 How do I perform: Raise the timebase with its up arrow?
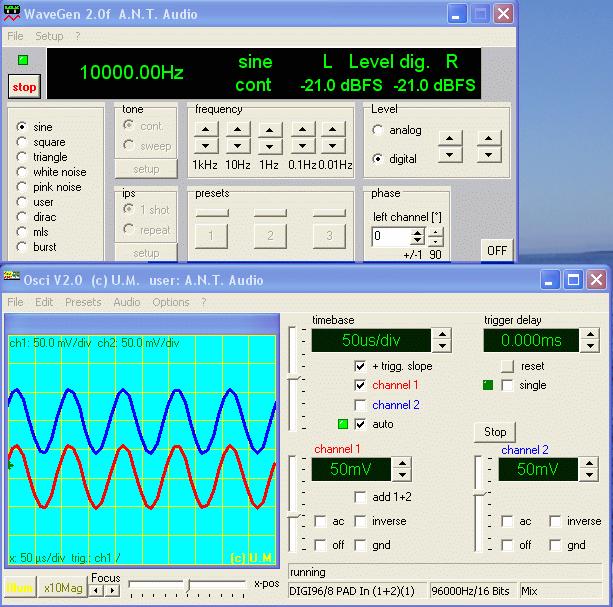(442, 334)
